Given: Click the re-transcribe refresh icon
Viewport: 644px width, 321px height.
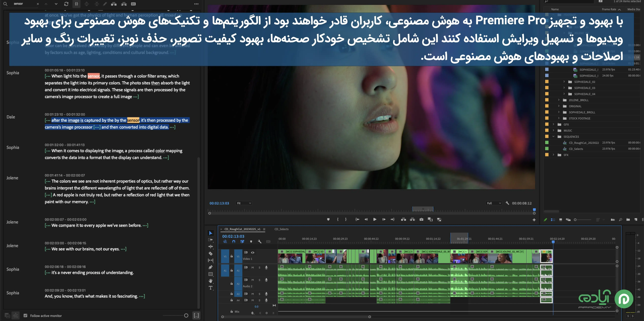Looking at the screenshot, I should pyautogui.click(x=66, y=4).
